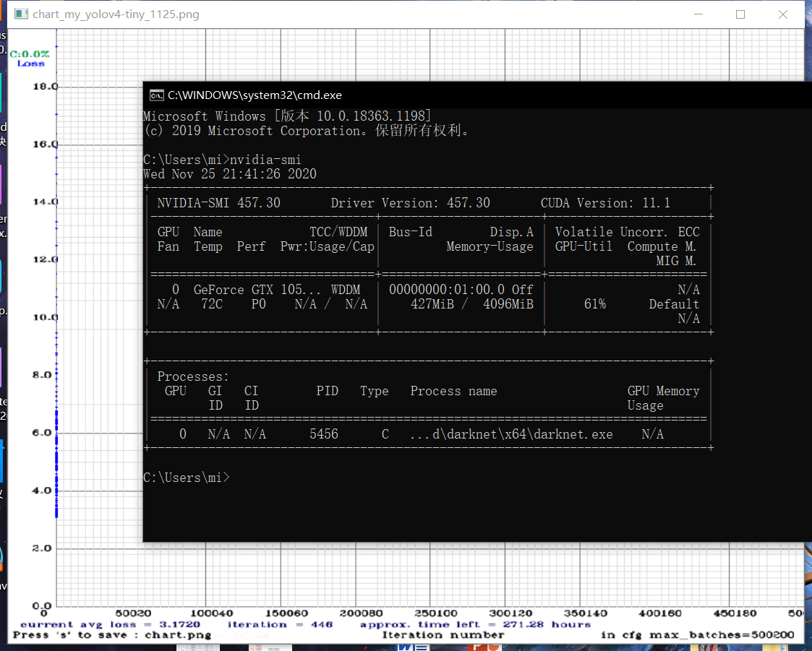
Task: Close the chart_my_yolov4-tiny_1125.png window
Action: coord(783,14)
